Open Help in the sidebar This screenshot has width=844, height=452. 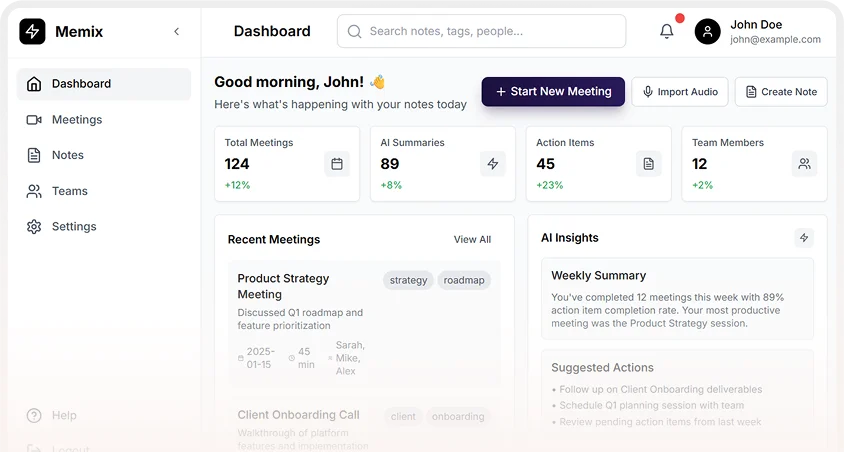pyautogui.click(x=104, y=415)
